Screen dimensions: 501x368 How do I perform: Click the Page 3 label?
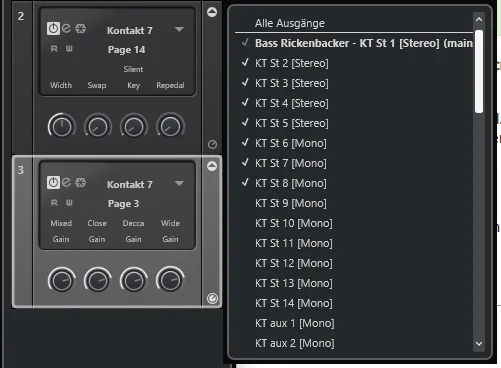pos(123,204)
